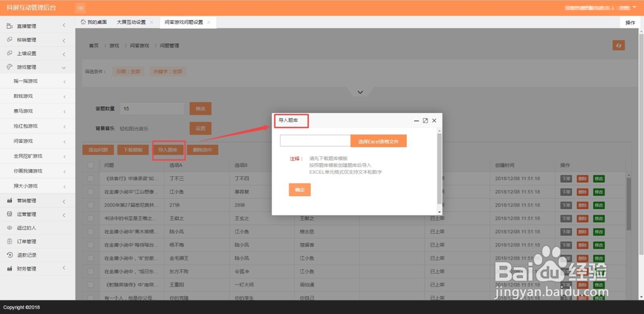Click the orange refresh icon button
This screenshot has width=644, height=314.
[x=618, y=45]
